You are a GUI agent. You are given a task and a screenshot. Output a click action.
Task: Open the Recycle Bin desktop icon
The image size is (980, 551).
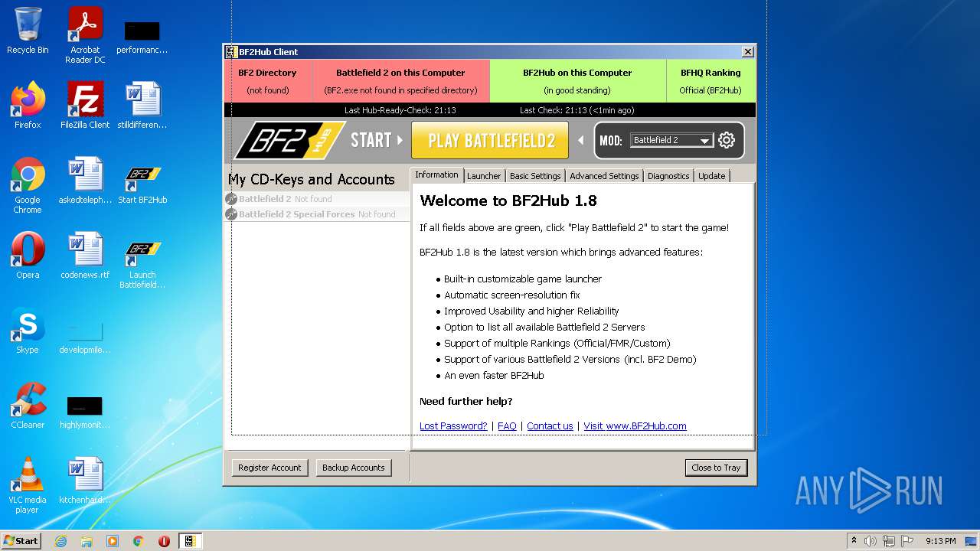click(28, 31)
